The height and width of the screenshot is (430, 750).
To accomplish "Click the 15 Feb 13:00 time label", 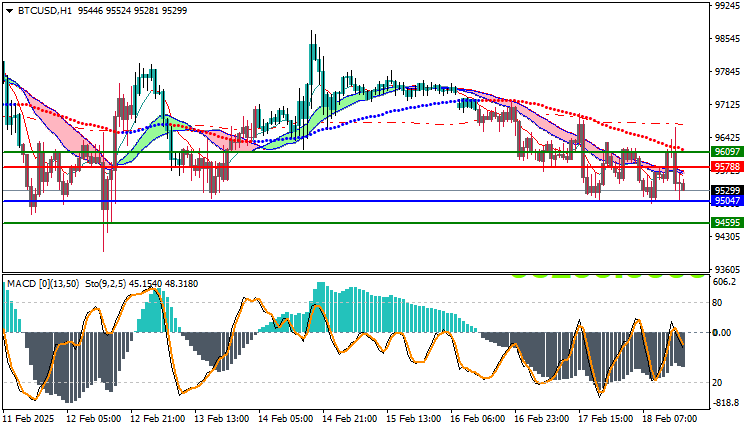I will [414, 419].
